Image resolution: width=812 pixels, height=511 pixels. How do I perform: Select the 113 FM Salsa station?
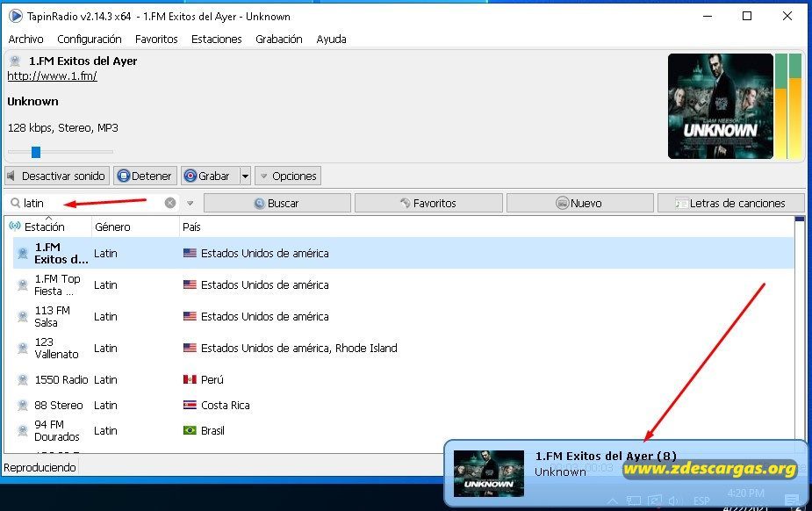(404, 316)
